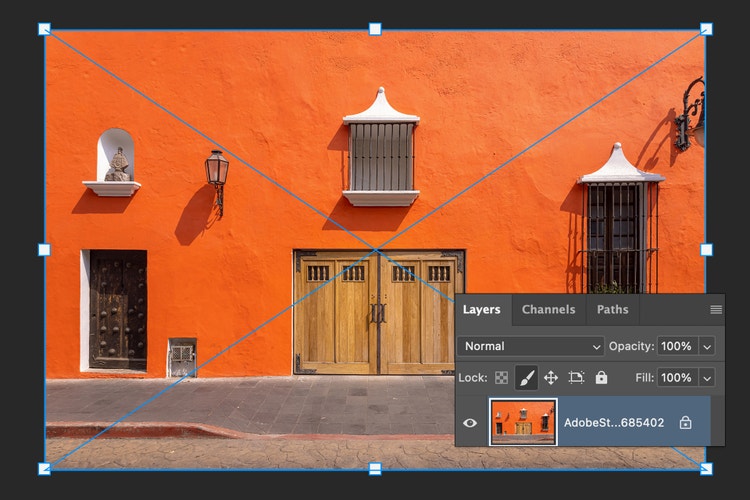Image resolution: width=750 pixels, height=500 pixels.
Task: Switch to the Channels tab
Action: [549, 310]
